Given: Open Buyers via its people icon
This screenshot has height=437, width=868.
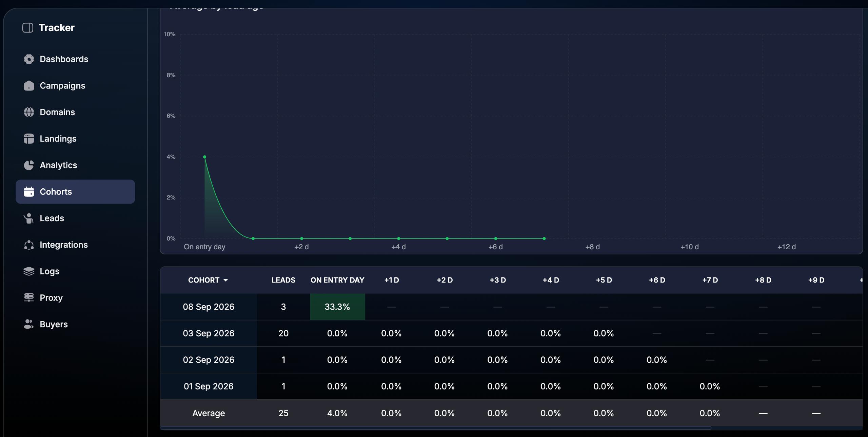Looking at the screenshot, I should 29,324.
